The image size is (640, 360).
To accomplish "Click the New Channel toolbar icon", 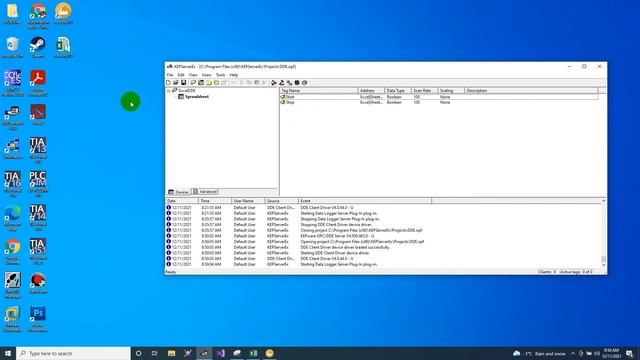I will 193,83.
